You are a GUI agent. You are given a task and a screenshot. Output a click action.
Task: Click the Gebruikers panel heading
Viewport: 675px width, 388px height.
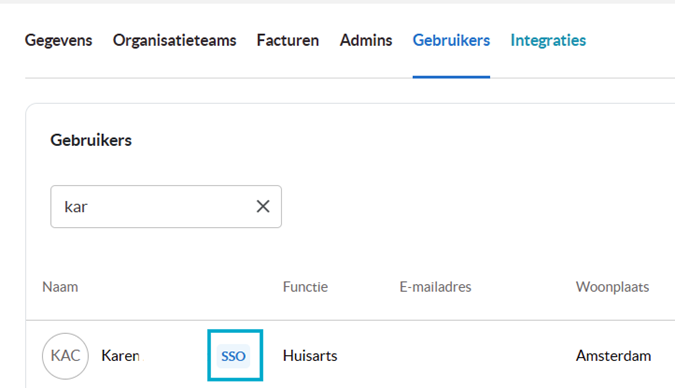pyautogui.click(x=91, y=140)
